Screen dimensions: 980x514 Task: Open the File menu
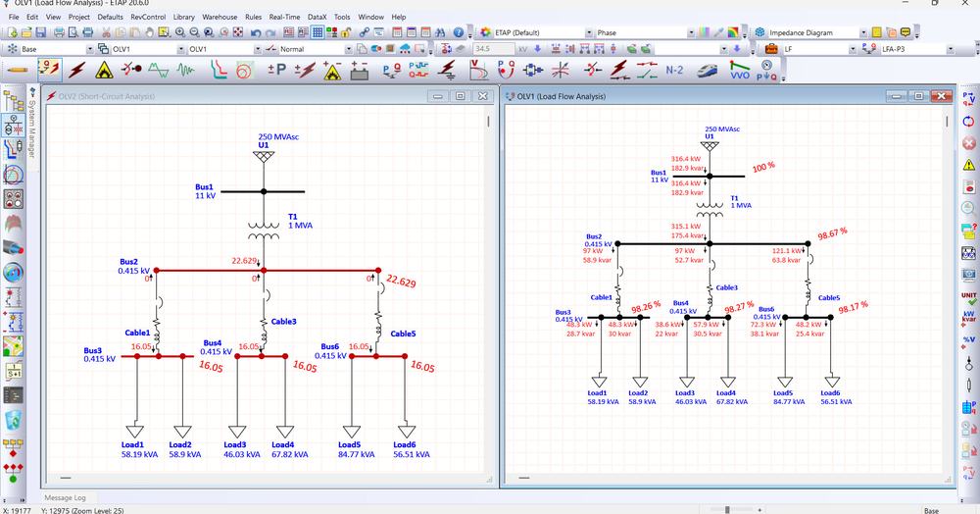(13, 17)
